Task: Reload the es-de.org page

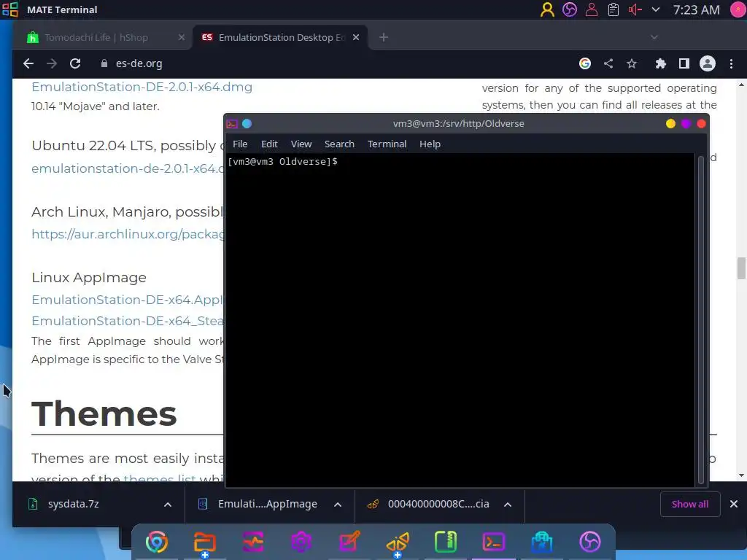Action: pos(75,63)
